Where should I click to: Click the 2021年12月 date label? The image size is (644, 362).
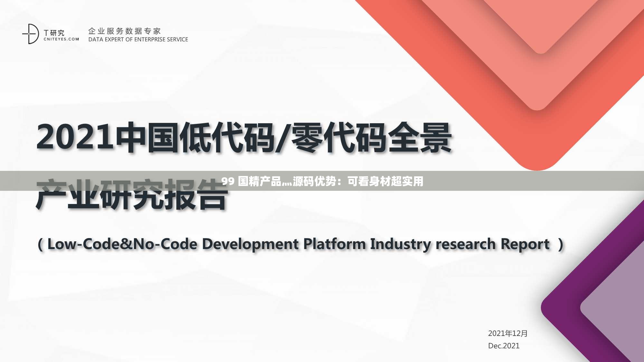pyautogui.click(x=507, y=334)
